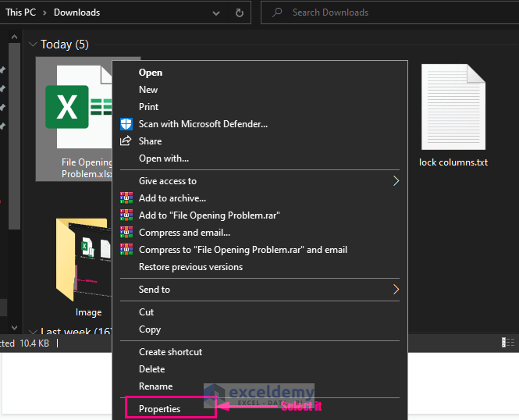Viewport: 519px width, 420px height.
Task: Click This PC in the breadcrumb path
Action: pyautogui.click(x=20, y=12)
